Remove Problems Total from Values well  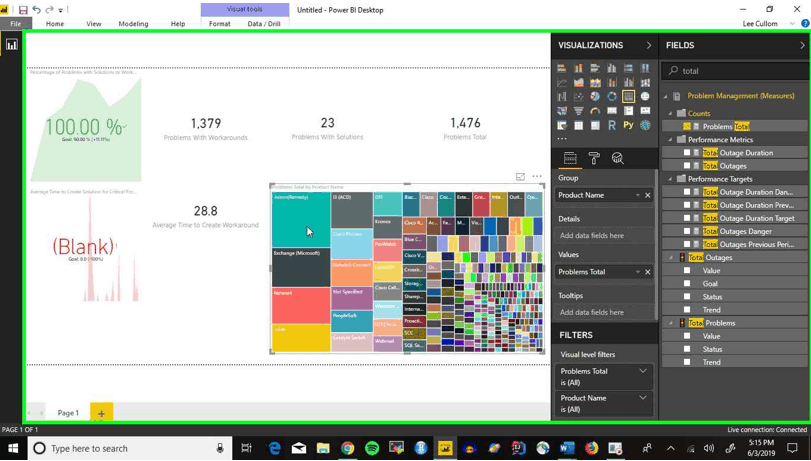click(x=648, y=272)
